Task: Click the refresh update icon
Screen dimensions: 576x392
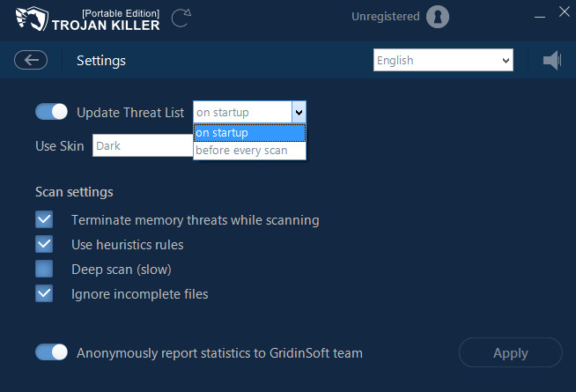Action: [x=181, y=17]
